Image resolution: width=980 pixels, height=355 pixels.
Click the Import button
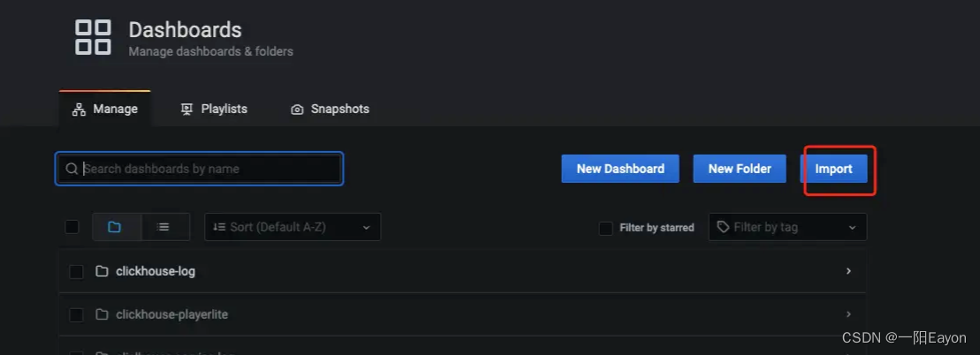pos(833,169)
